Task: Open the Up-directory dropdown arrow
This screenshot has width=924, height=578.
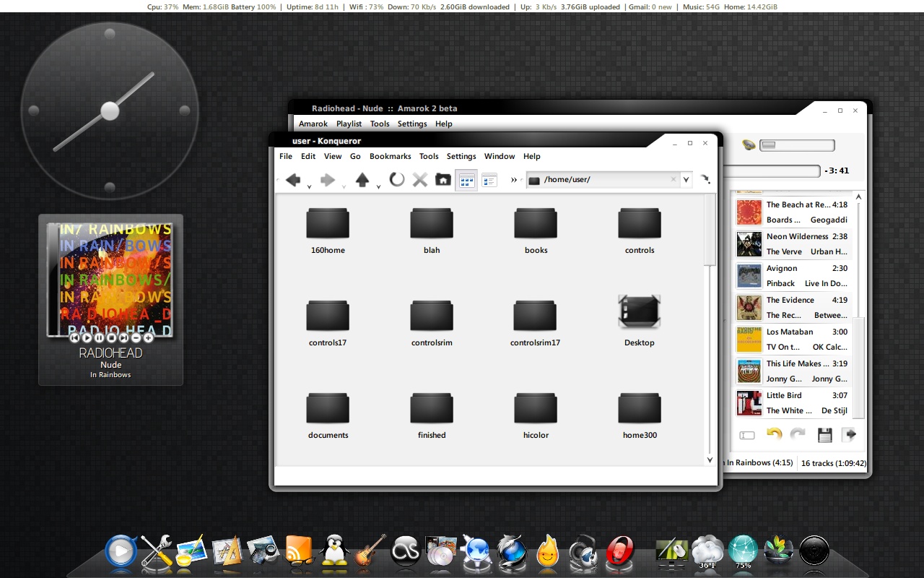Action: tap(378, 187)
